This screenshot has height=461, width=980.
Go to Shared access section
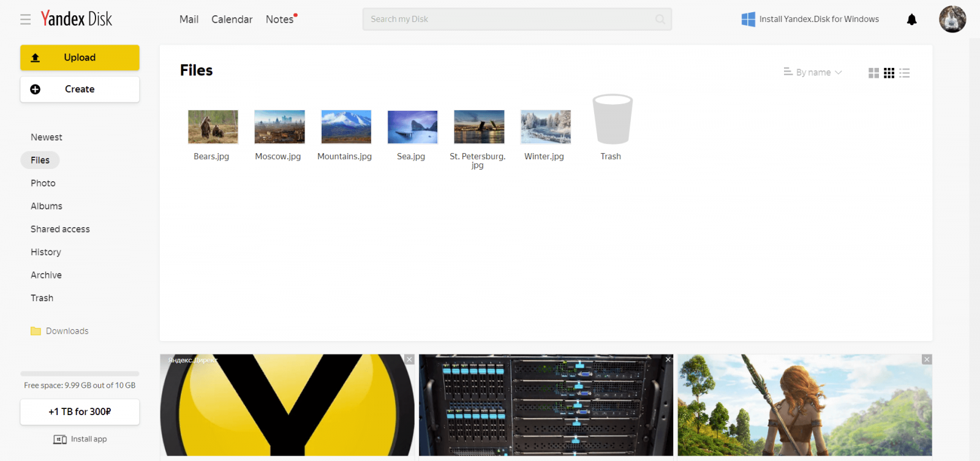pos(60,229)
